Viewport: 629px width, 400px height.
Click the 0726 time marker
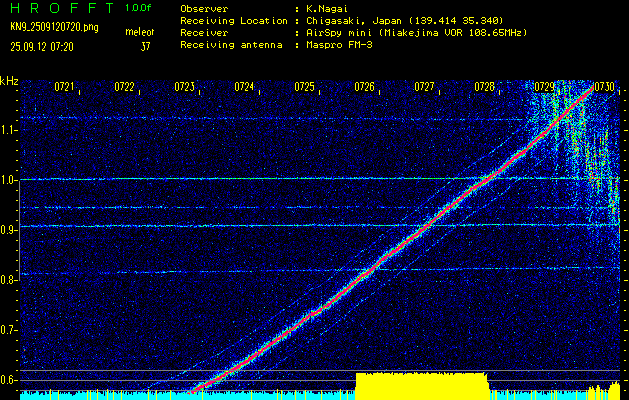point(364,87)
